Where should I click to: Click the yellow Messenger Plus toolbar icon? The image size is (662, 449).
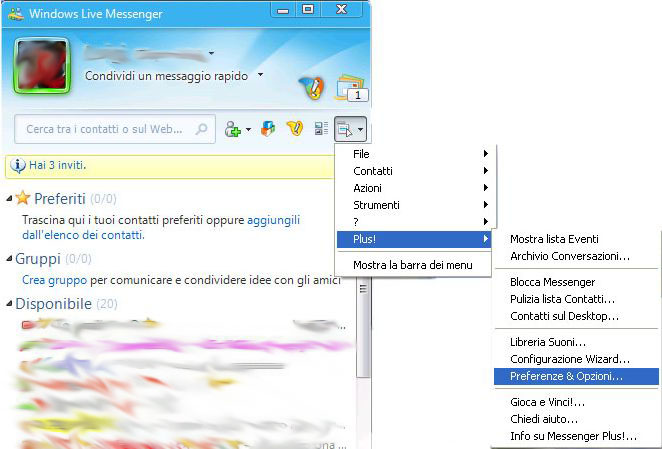click(x=295, y=128)
